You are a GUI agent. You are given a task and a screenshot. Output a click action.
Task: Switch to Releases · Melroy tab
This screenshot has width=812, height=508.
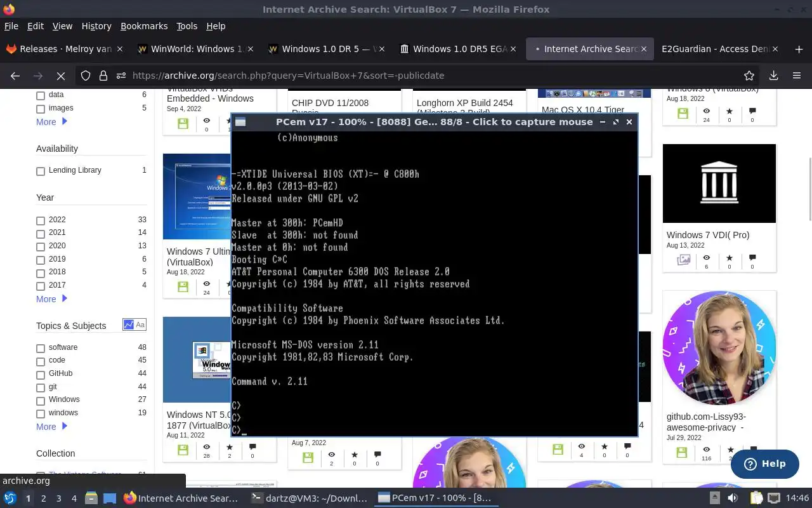point(65,49)
